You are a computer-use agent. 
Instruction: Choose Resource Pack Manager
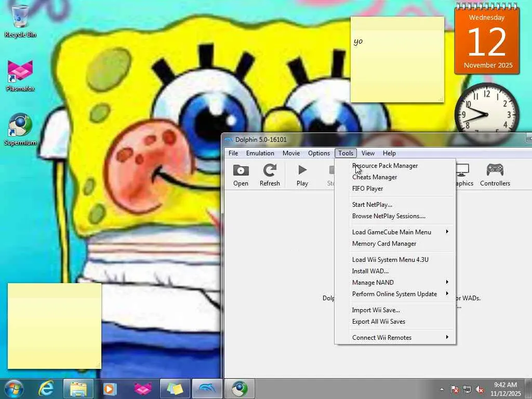395,166
